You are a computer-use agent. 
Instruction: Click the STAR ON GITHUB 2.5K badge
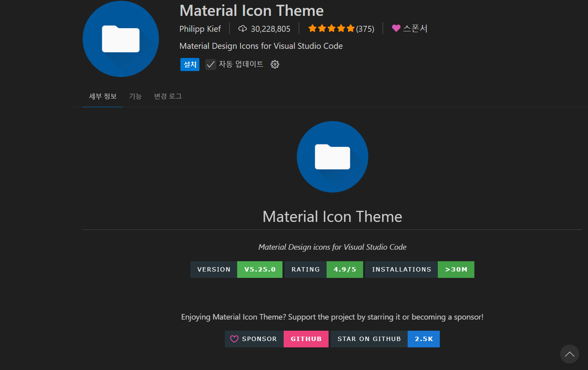385,339
